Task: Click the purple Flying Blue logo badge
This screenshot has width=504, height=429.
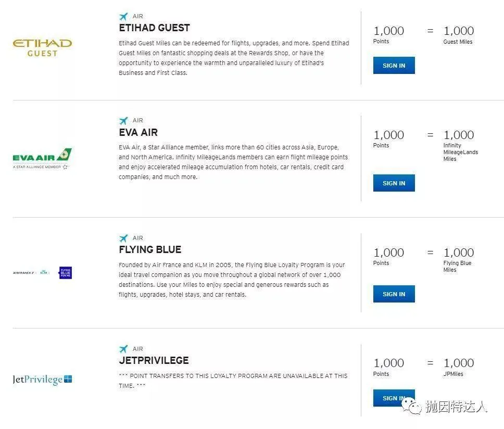Action: pos(66,273)
